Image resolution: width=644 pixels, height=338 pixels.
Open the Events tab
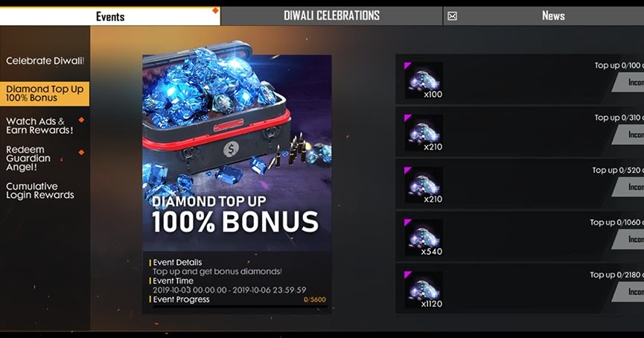(x=110, y=16)
